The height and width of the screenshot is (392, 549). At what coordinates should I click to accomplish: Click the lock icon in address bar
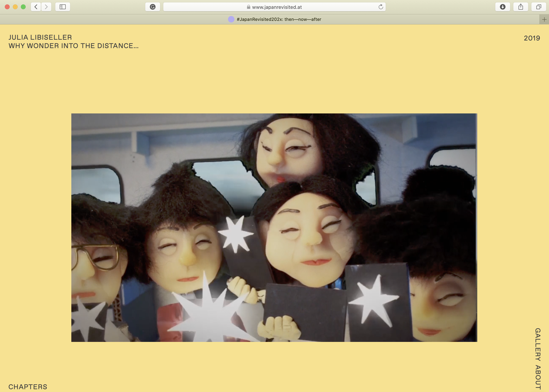click(248, 7)
